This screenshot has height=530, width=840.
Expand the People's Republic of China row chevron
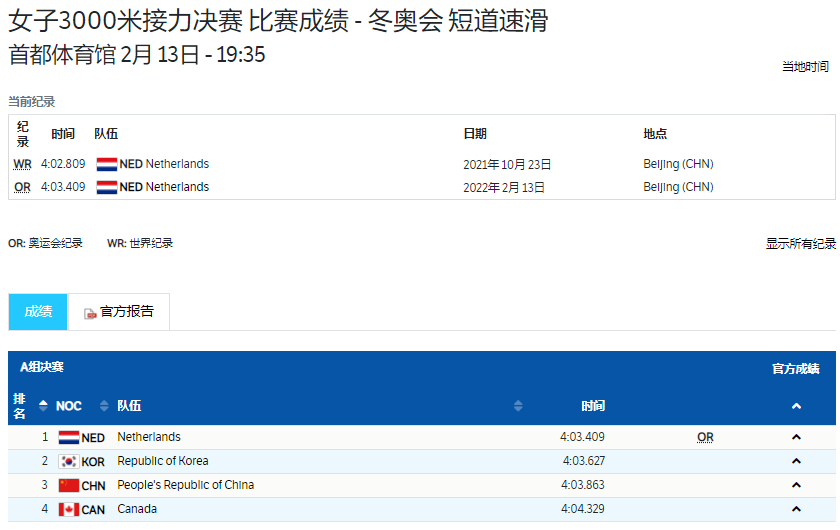[x=796, y=486]
